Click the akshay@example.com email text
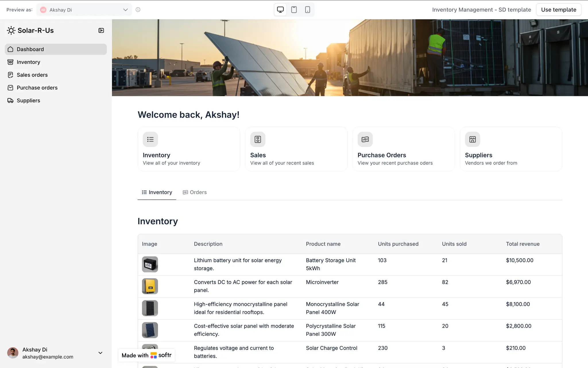Image resolution: width=588 pixels, height=368 pixels. (48, 357)
